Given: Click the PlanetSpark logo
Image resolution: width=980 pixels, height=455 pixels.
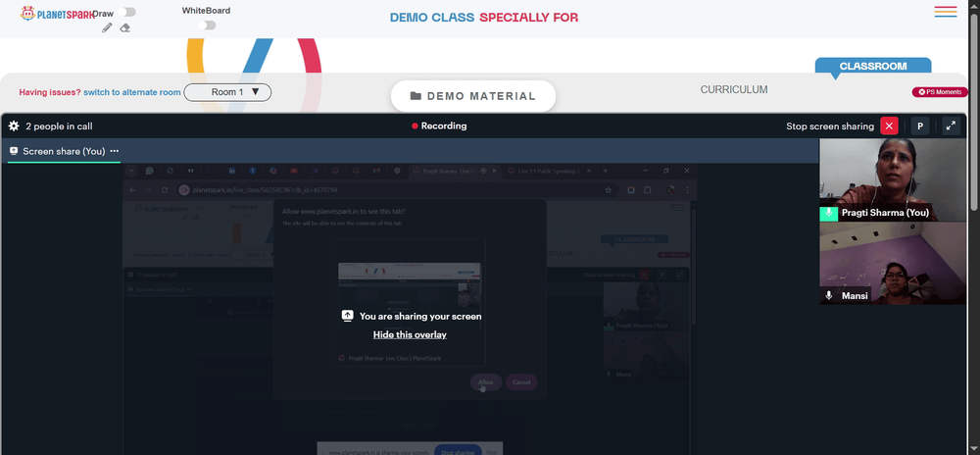Looking at the screenshot, I should [x=57, y=13].
